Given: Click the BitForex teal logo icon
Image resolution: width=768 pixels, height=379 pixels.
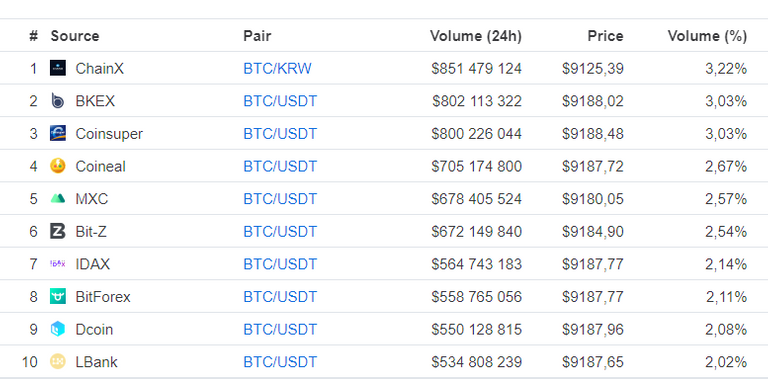Looking at the screenshot, I should [58, 297].
